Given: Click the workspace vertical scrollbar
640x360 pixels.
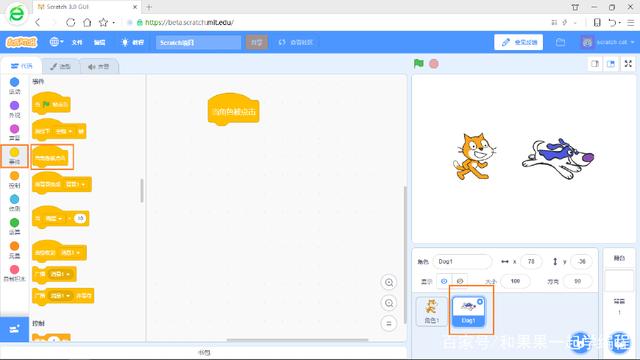Looking at the screenshot, I should (x=405, y=255).
